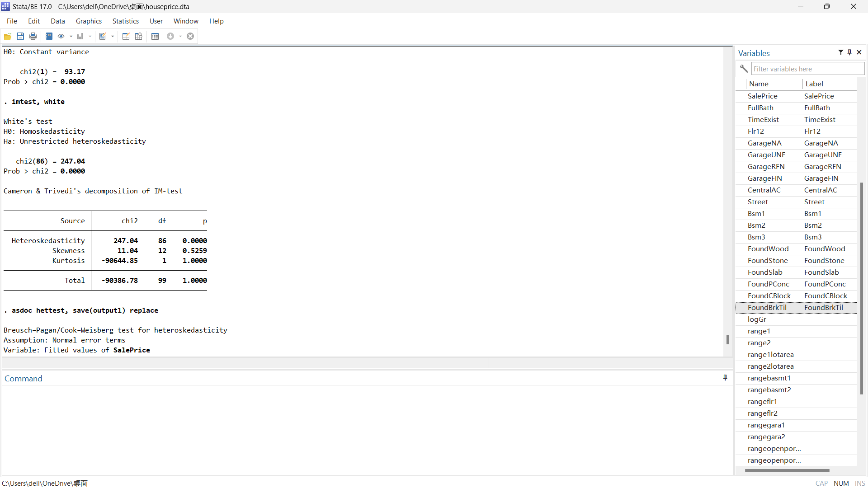Expand the Do-file Editor dropdown arrow
Image resolution: width=868 pixels, height=488 pixels.
coord(113,36)
